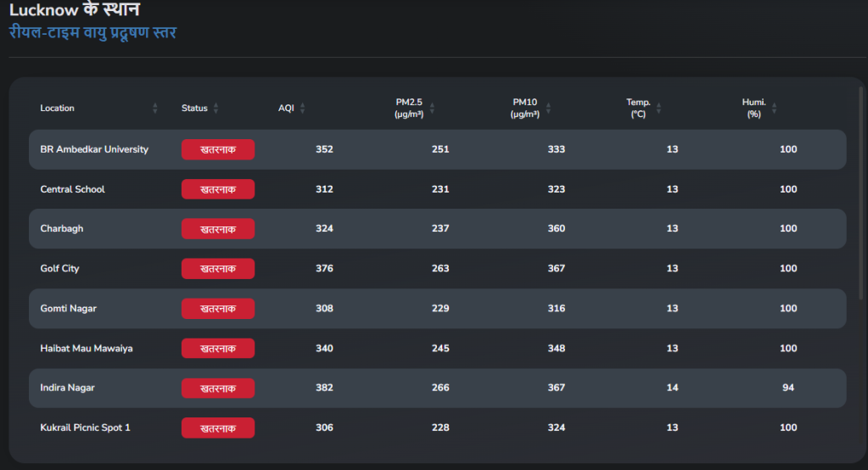This screenshot has width=868, height=470.
Task: Open Kukrail Picnic Spot 1 entry
Action: click(85, 428)
